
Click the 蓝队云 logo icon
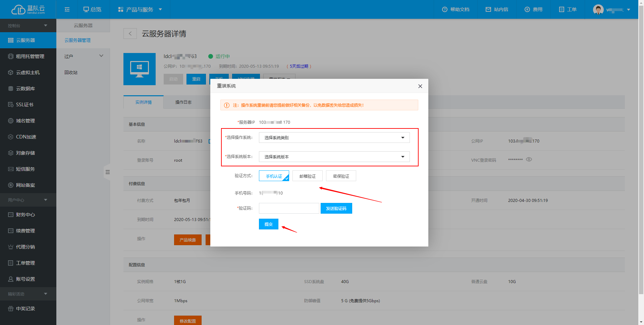click(18, 9)
